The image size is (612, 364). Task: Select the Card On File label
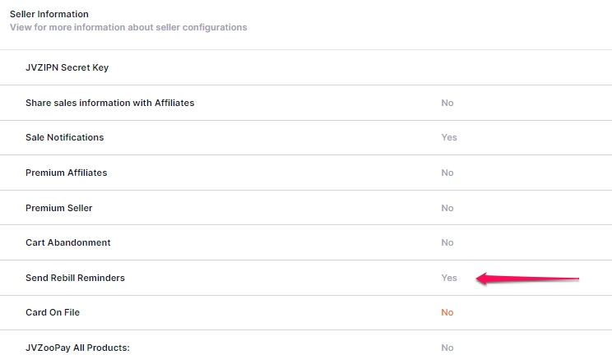point(53,312)
